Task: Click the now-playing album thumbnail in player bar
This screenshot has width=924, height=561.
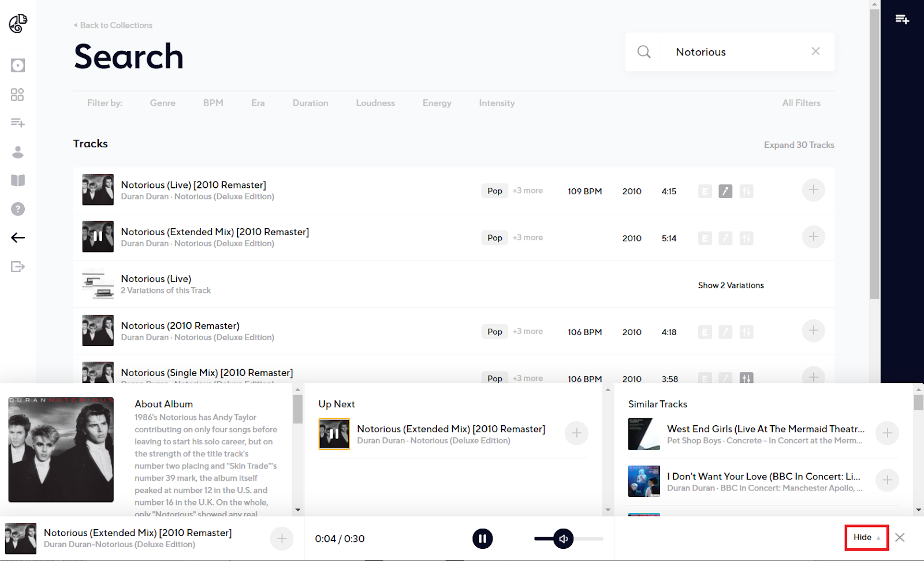Action: [20, 538]
